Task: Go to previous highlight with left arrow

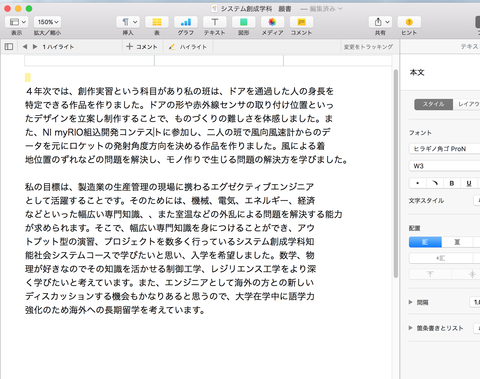Action: tap(25, 47)
